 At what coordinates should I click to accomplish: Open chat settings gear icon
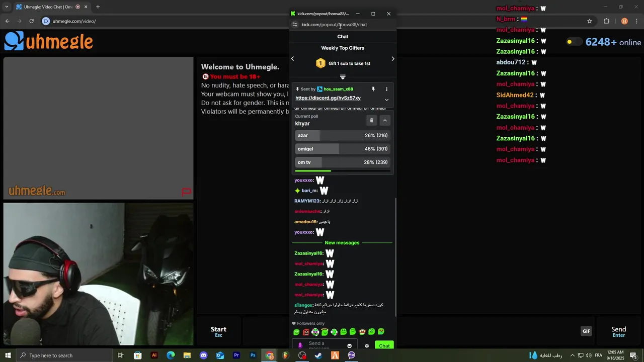367,346
